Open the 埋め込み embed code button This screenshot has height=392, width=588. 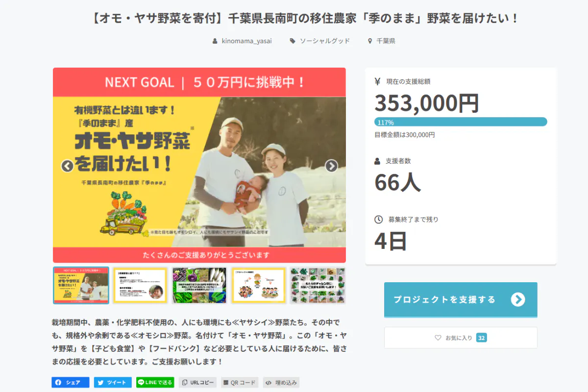pyautogui.click(x=281, y=383)
